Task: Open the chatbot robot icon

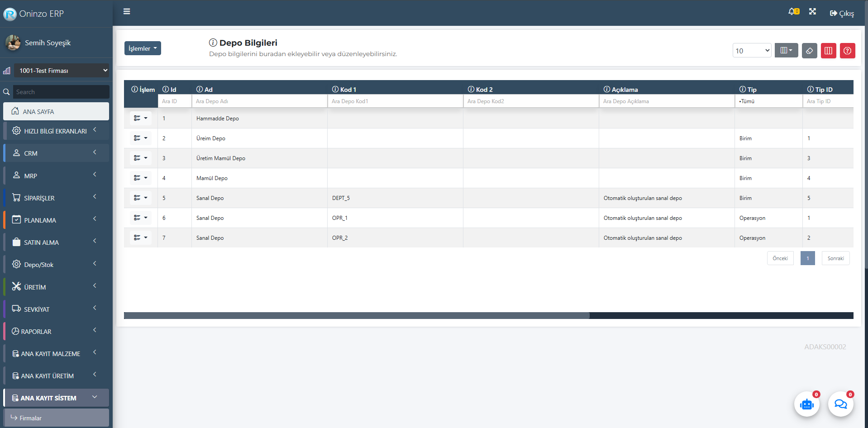Action: [x=806, y=404]
